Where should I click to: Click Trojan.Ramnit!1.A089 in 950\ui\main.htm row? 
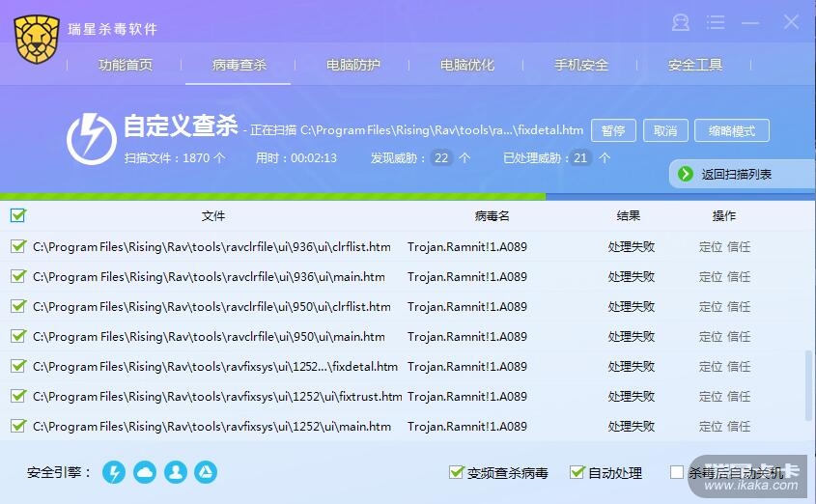467,337
